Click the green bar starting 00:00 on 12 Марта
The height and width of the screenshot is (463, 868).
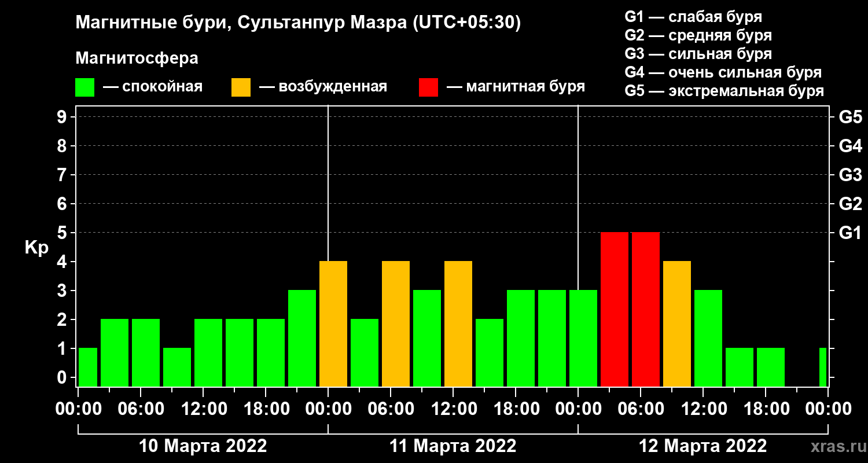click(583, 338)
